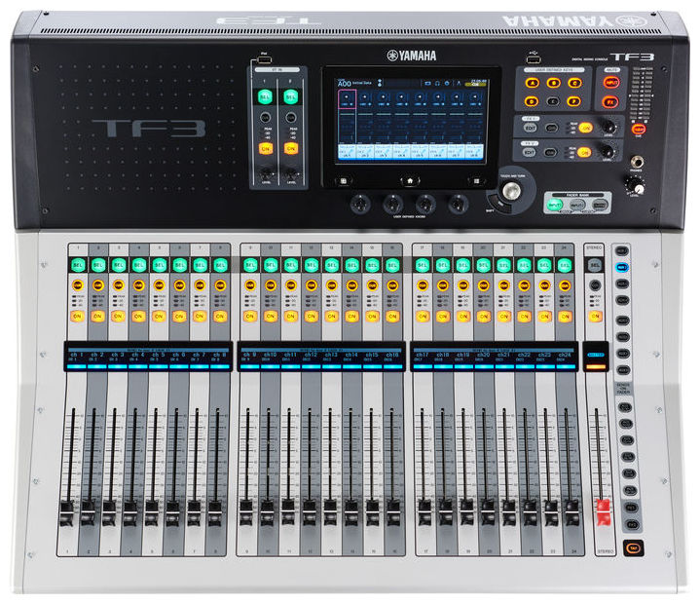This screenshot has width=700, height=604.
Task: Open the FX2 EDIT key
Action: coord(529,152)
